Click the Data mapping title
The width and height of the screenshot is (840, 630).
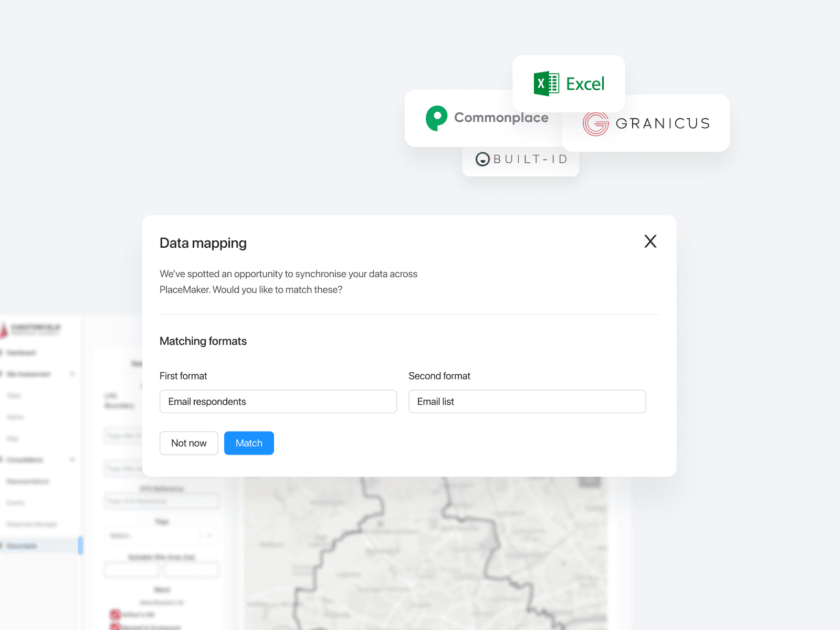(x=203, y=243)
